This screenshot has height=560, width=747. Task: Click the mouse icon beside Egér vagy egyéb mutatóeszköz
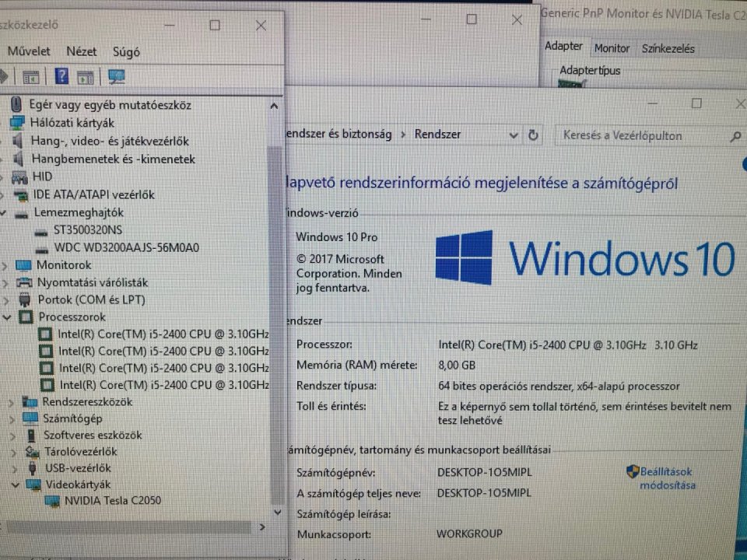pos(16,103)
